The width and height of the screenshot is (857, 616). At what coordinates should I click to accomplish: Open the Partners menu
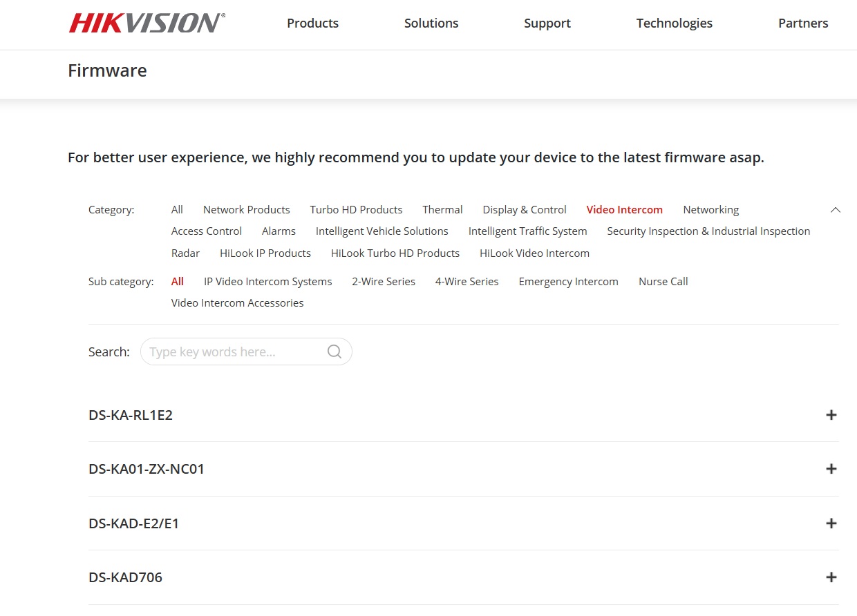pyautogui.click(x=803, y=23)
